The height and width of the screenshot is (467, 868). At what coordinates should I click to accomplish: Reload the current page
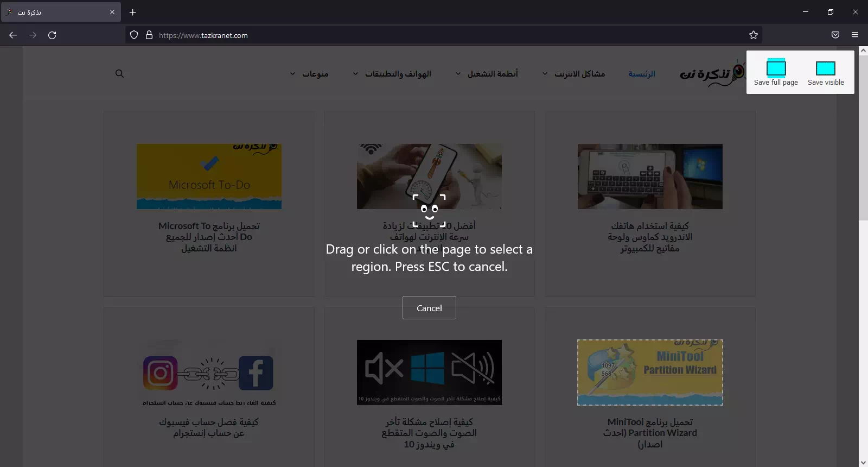(x=52, y=35)
